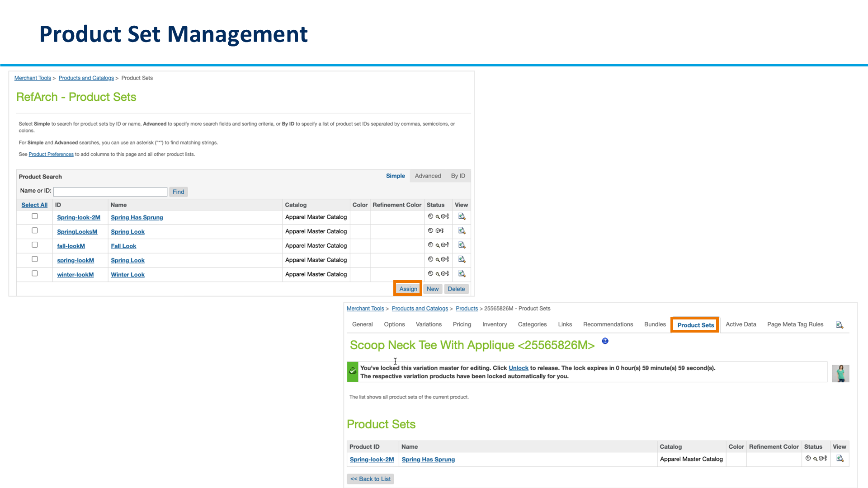Click the New button

point(432,289)
